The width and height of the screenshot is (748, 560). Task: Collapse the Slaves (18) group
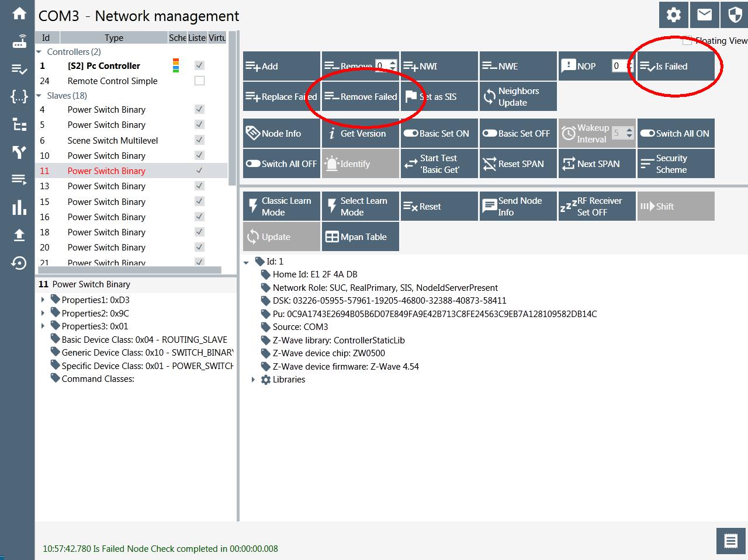pos(39,95)
